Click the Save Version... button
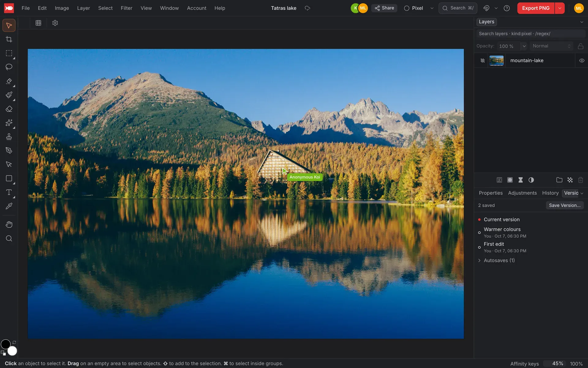588x368 pixels. 564,205
